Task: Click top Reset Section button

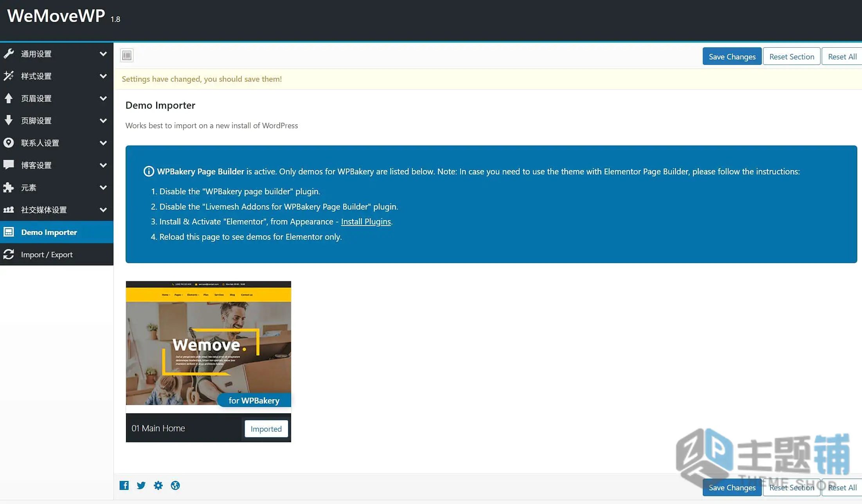Action: pyautogui.click(x=791, y=56)
